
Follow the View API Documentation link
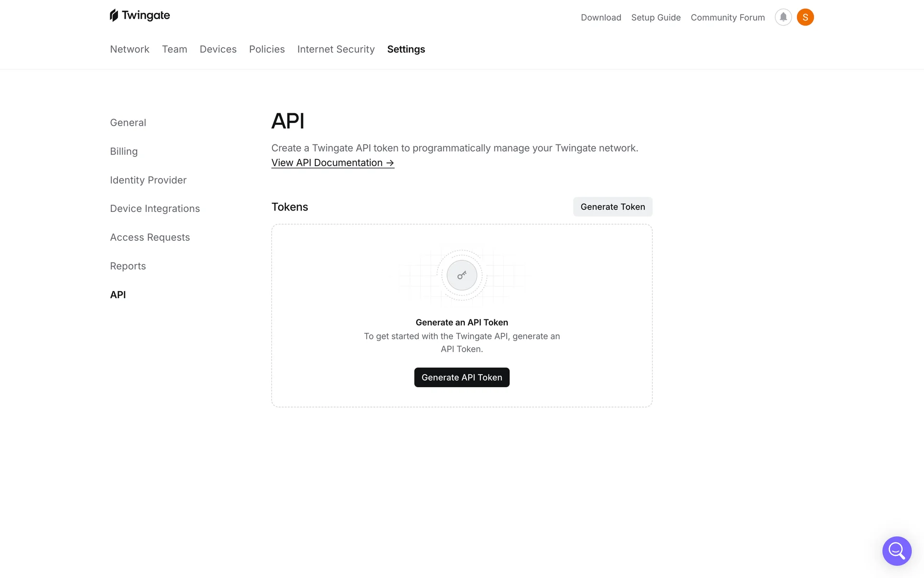click(333, 163)
